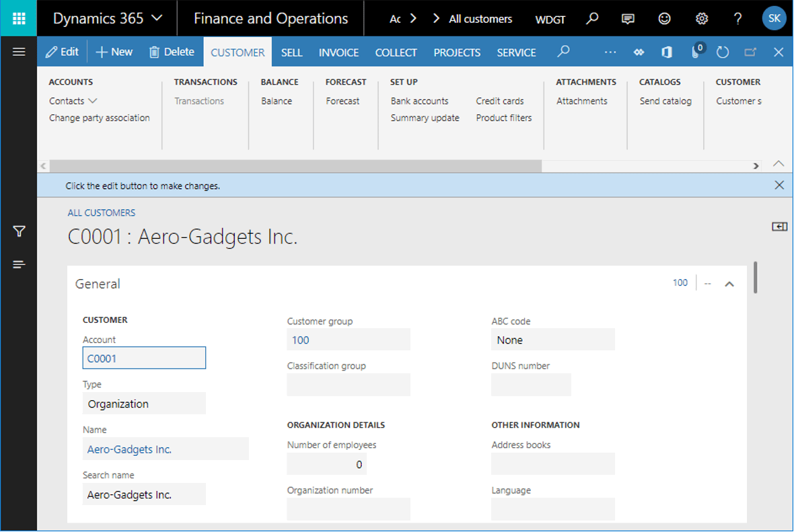Click the smiley feedback icon
The height and width of the screenshot is (532, 794).
664,19
